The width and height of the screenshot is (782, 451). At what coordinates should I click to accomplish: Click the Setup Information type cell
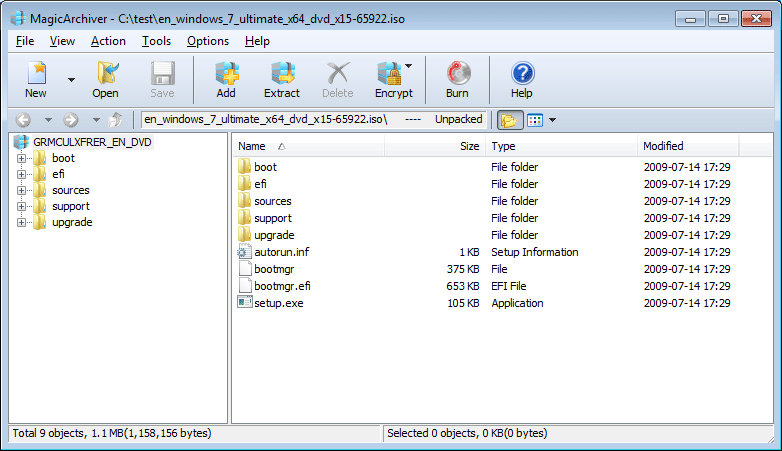pos(535,252)
